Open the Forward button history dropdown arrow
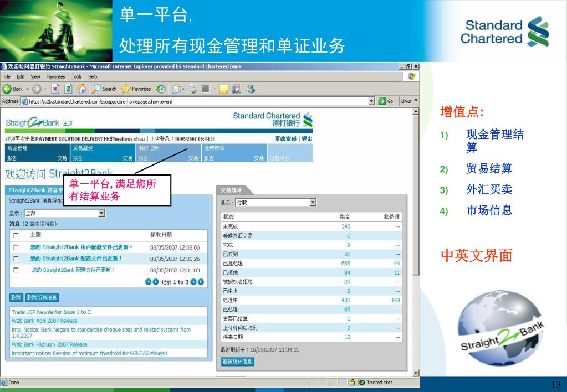 click(x=45, y=89)
